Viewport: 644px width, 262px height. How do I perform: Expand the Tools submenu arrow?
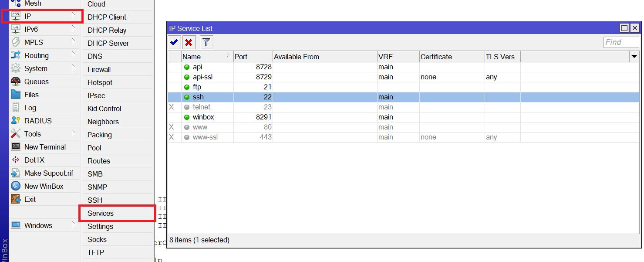(73, 133)
